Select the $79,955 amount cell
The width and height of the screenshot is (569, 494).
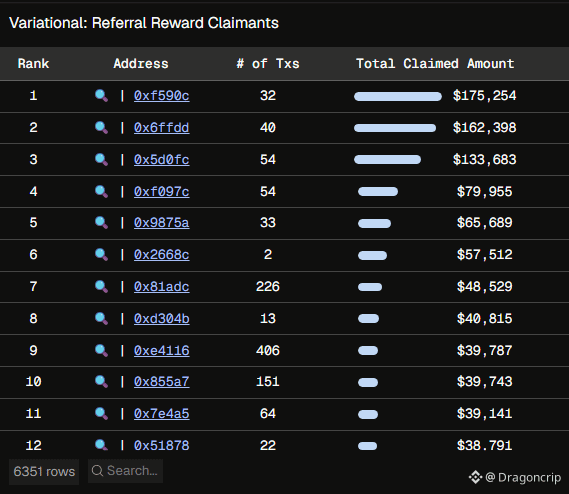(484, 192)
